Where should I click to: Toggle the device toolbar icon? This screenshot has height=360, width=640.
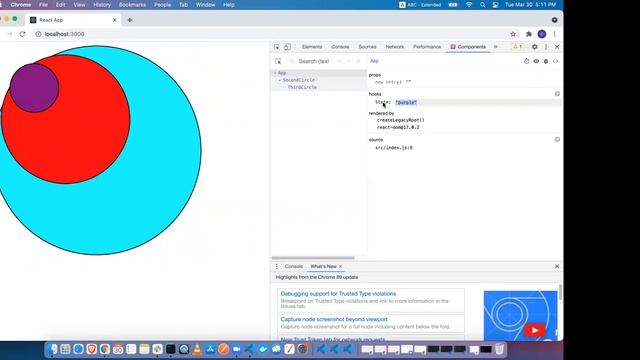[x=287, y=47]
